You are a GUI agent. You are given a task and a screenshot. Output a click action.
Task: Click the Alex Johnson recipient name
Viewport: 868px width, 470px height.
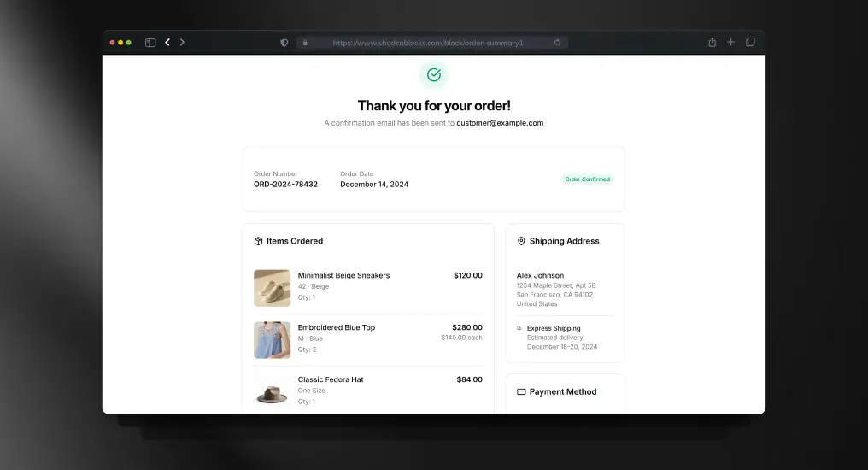tap(540, 275)
